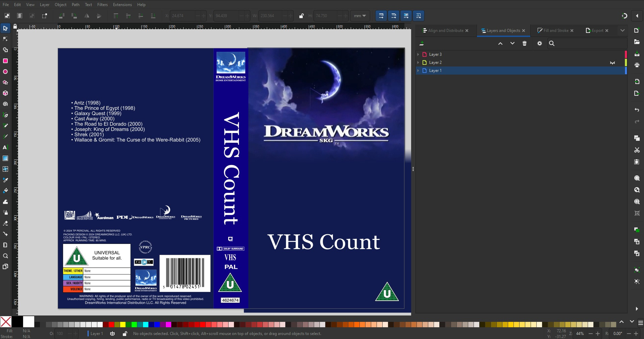The image size is (644, 339).
Task: Choose the Ellipse tool
Action: [5, 72]
